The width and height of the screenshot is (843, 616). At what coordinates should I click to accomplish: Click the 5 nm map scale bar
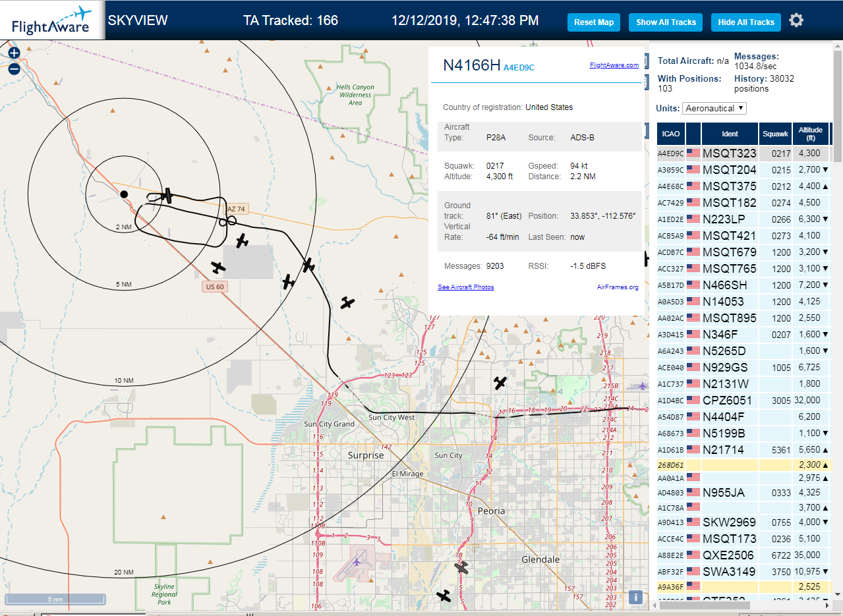click(55, 599)
